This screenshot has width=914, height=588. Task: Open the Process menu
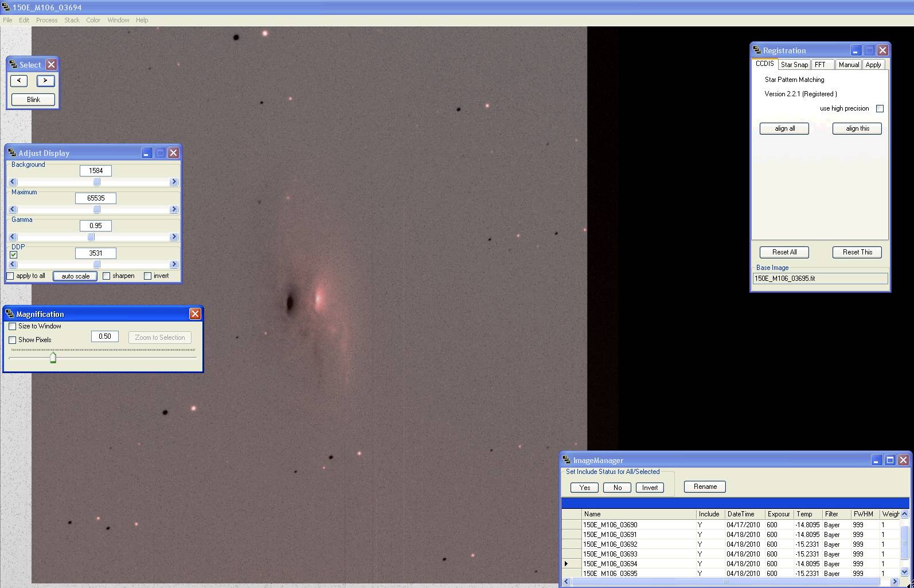coord(46,20)
